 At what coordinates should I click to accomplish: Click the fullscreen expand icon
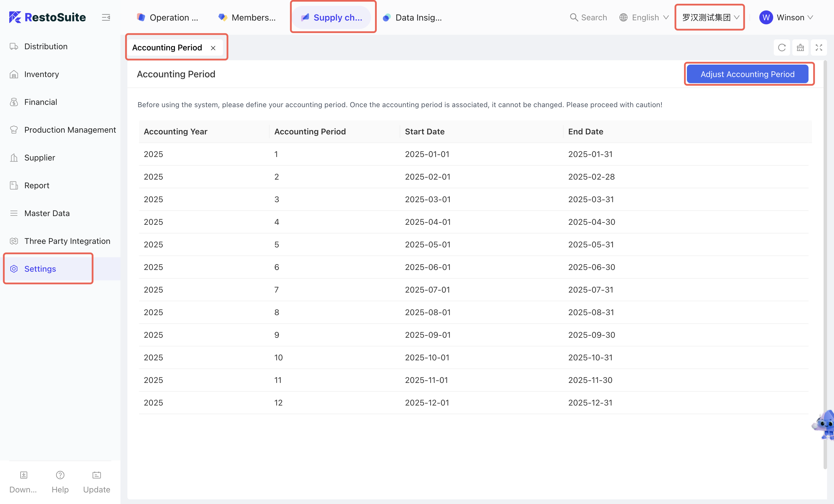818,48
